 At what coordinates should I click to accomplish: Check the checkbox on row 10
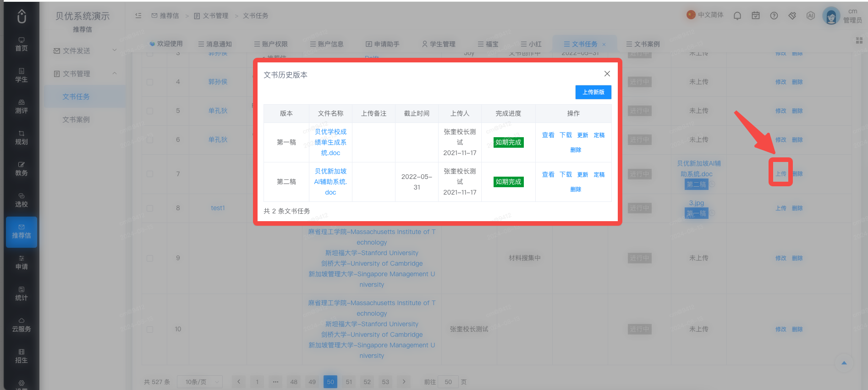point(150,329)
